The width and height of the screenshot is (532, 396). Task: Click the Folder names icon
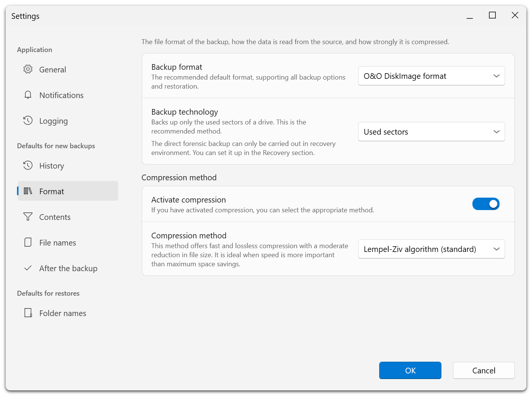(x=28, y=313)
